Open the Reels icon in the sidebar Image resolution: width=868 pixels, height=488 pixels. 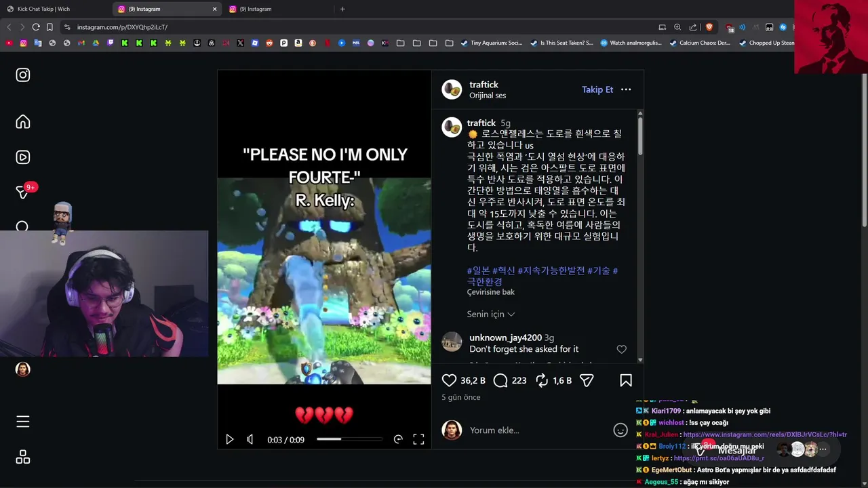coord(23,157)
